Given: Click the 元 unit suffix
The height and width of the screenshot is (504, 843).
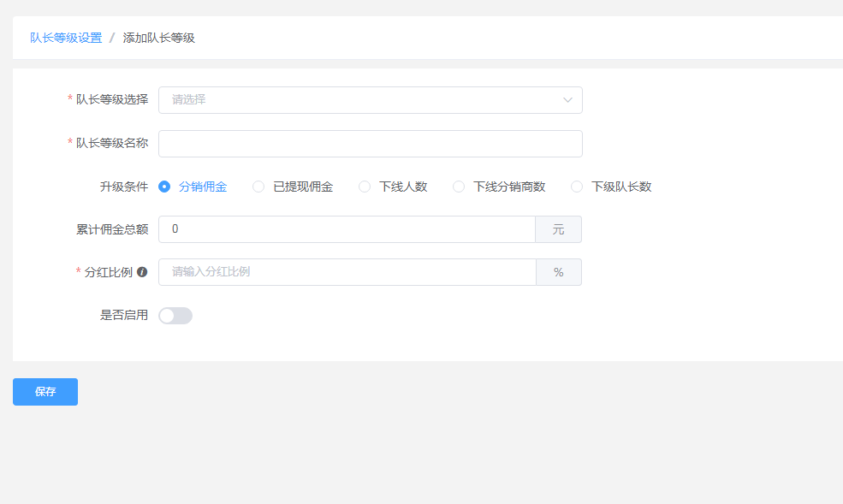Looking at the screenshot, I should point(559,229).
